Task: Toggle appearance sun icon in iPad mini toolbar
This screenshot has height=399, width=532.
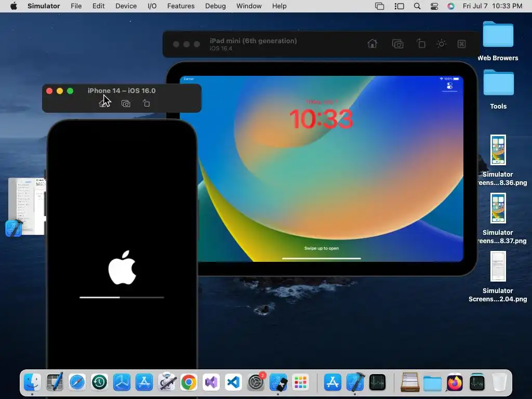Action: point(441,44)
